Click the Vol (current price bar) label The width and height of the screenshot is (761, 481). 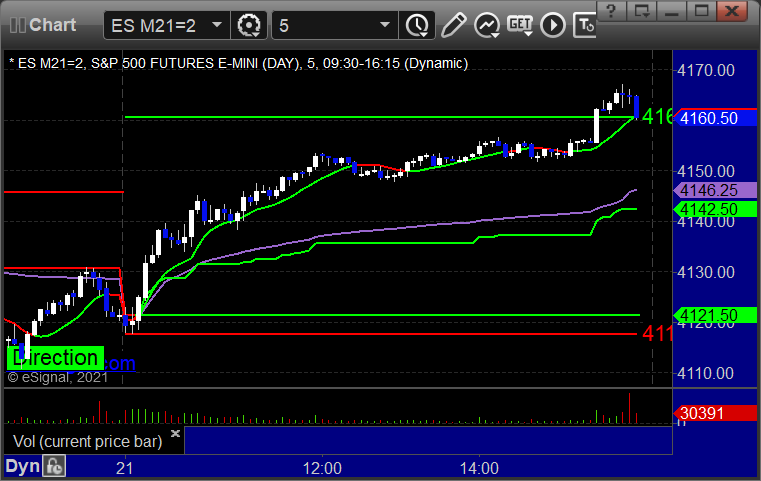(87, 441)
